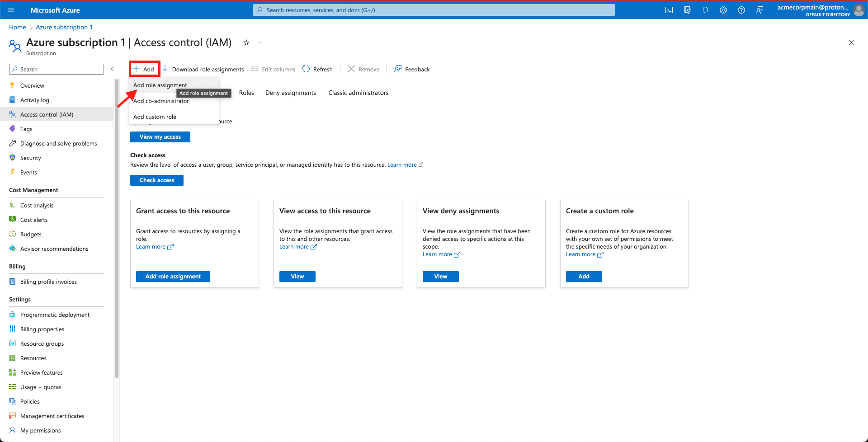Click the Events lightning icon
Viewport: 868px width, 442px height.
click(12, 172)
